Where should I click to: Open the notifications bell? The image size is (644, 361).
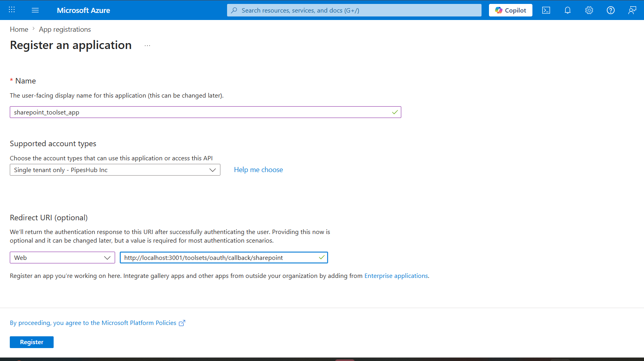(568, 10)
